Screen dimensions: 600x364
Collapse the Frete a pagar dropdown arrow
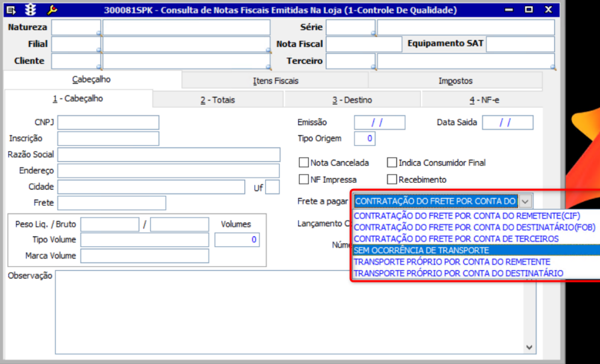(x=526, y=201)
